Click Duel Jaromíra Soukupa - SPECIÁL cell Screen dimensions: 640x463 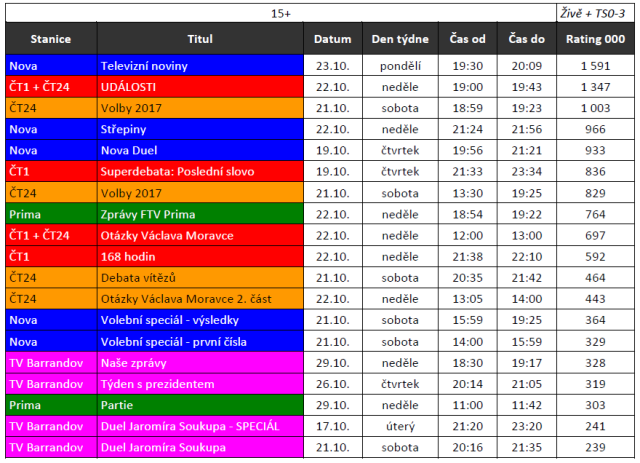pyautogui.click(x=200, y=426)
